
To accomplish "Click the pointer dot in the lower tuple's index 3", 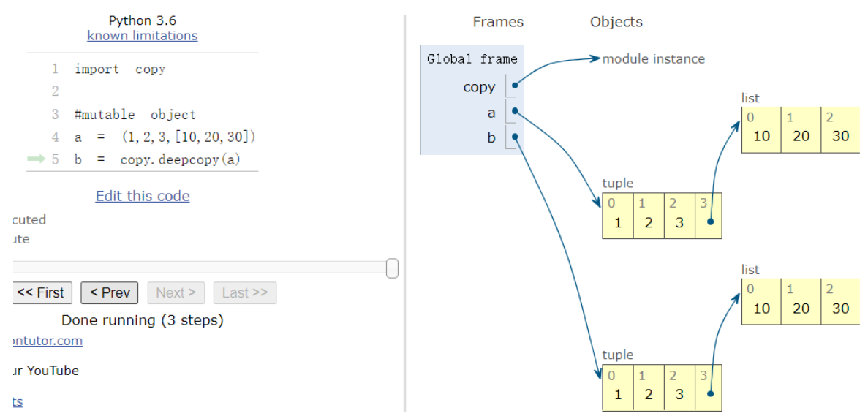I will [709, 394].
